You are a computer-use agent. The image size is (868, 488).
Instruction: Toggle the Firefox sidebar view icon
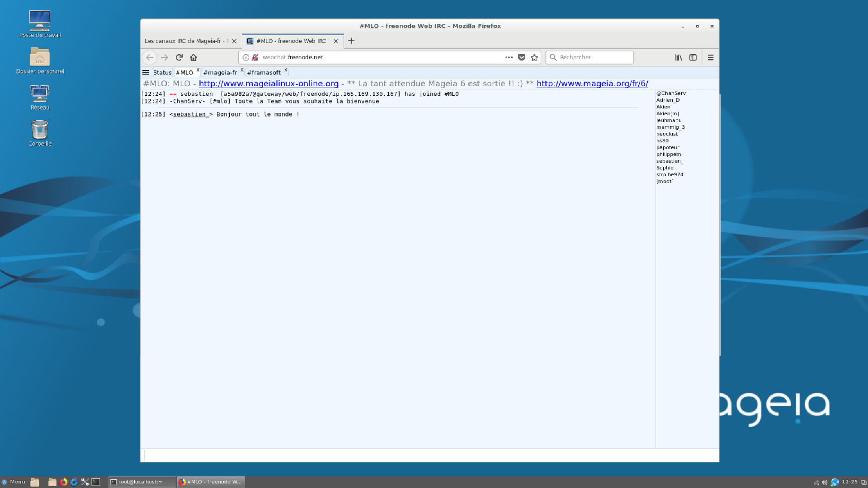[x=693, y=57]
